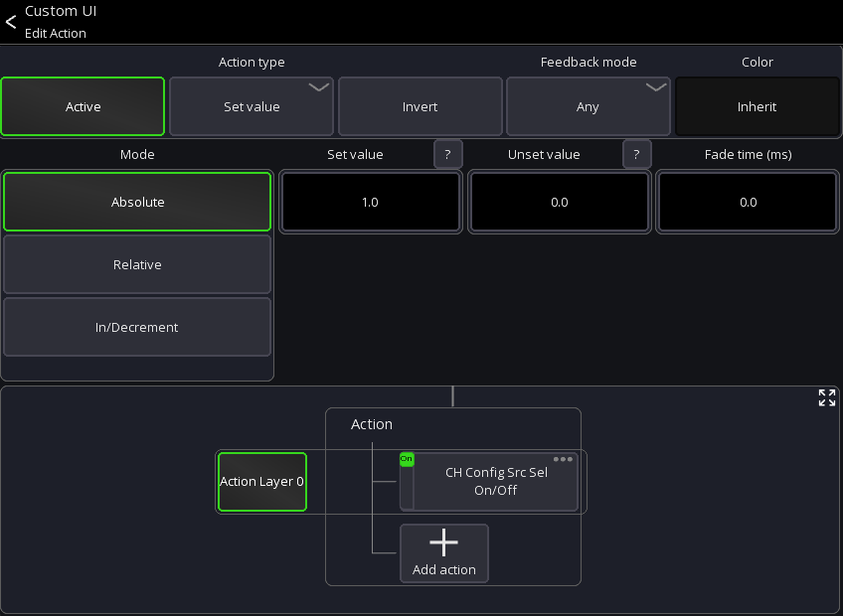Select In/Decrement mode
This screenshot has height=616, width=843.
tap(137, 327)
